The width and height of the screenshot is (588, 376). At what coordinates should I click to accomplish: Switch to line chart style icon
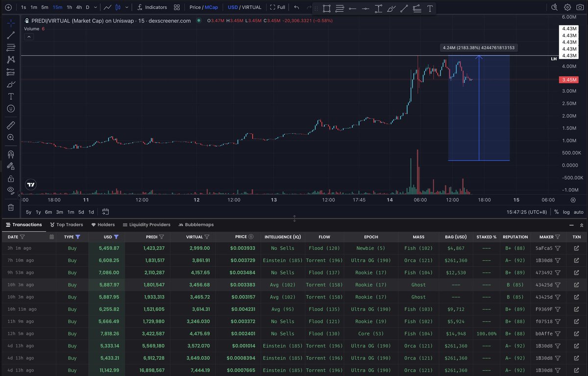[x=108, y=7]
